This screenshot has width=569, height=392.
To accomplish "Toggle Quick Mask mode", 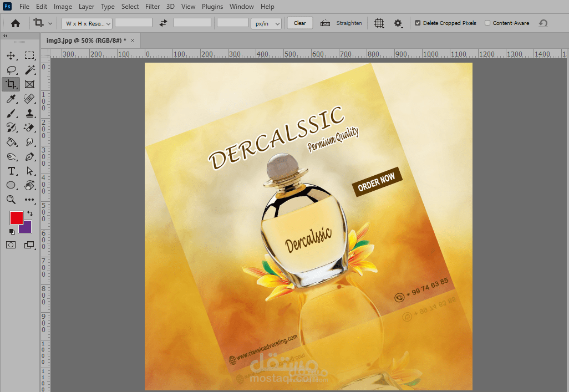I will click(x=11, y=245).
